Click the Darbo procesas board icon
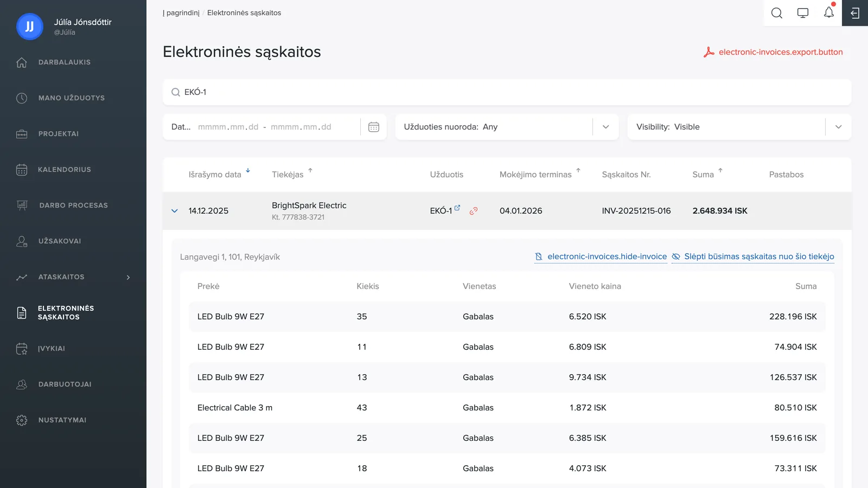Screen dimensions: 868x488 22,206
